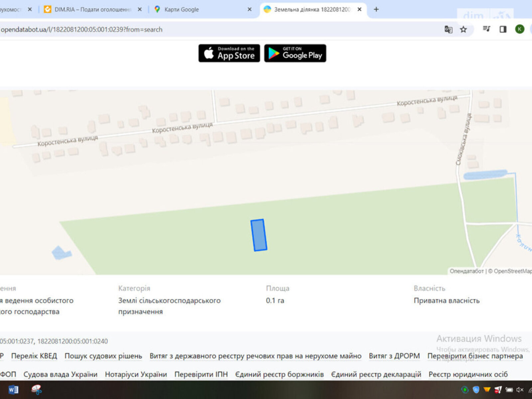Open Microsoft Word from the taskbar
The image size is (532, 399).
13,390
